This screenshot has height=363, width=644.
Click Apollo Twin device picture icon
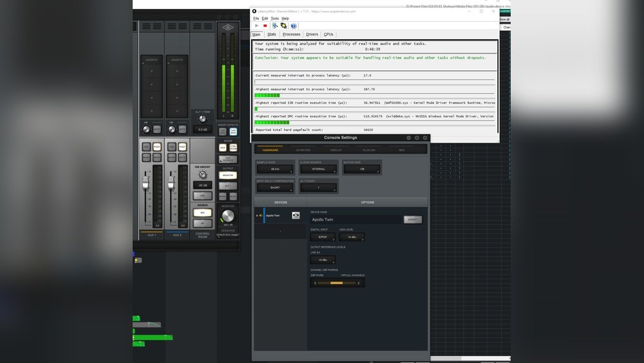point(296,215)
